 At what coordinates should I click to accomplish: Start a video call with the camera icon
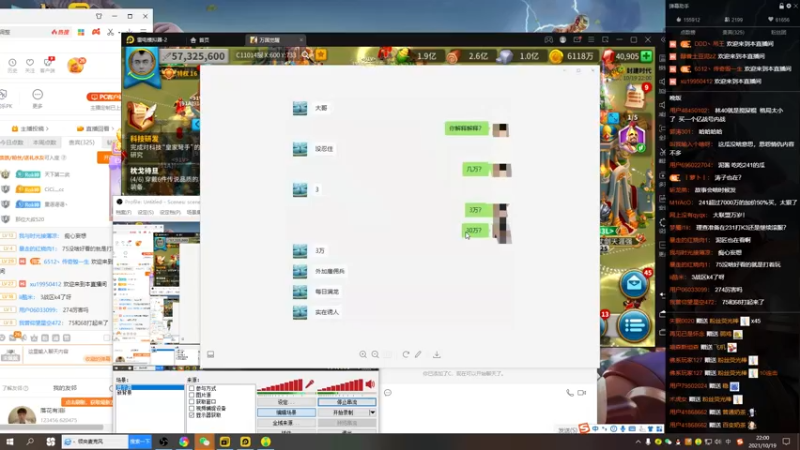click(x=582, y=392)
